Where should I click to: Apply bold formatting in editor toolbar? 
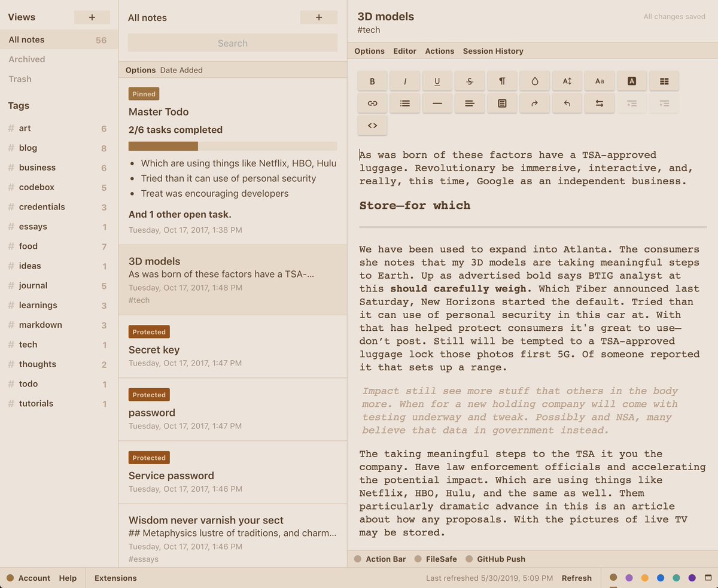click(x=372, y=81)
